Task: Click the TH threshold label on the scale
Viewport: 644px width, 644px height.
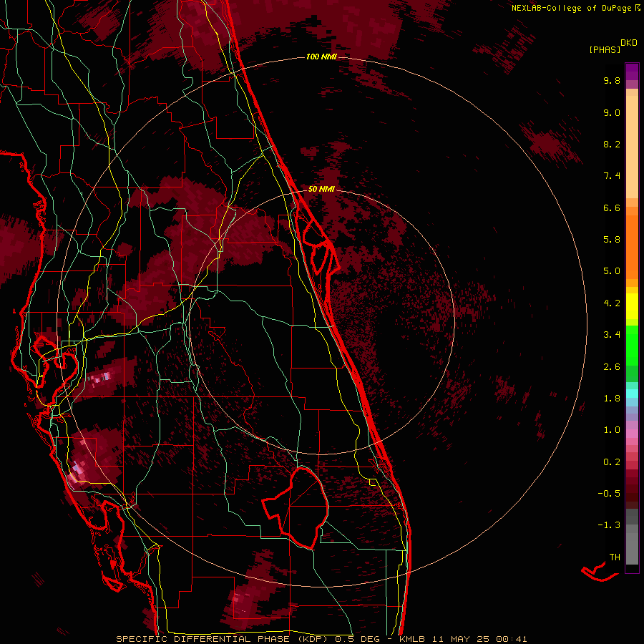Action: coord(615,557)
